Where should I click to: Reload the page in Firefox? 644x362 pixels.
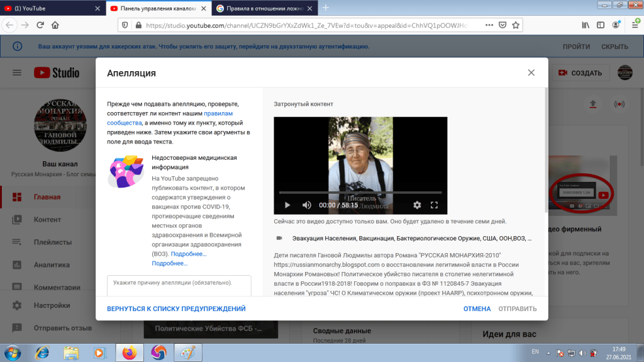click(x=40, y=25)
